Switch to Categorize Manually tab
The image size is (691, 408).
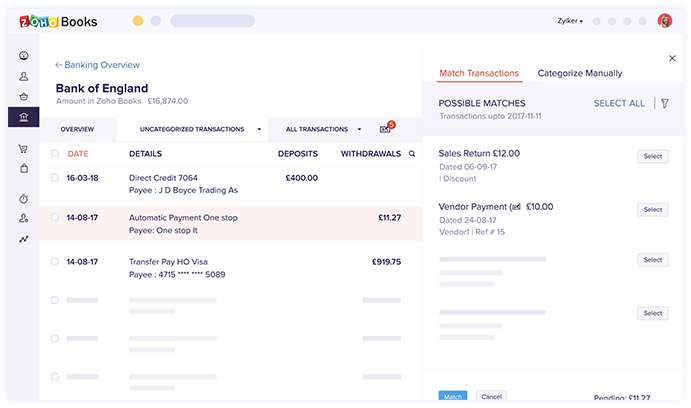pos(580,73)
